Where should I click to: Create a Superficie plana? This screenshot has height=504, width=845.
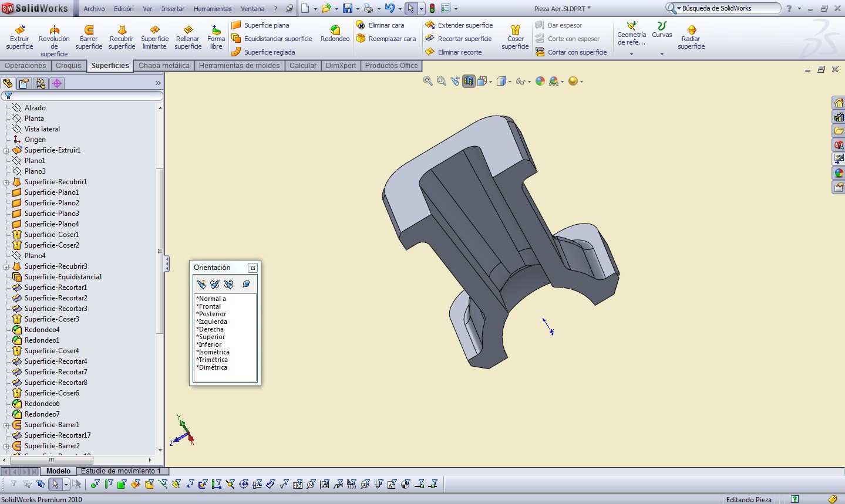(261, 25)
